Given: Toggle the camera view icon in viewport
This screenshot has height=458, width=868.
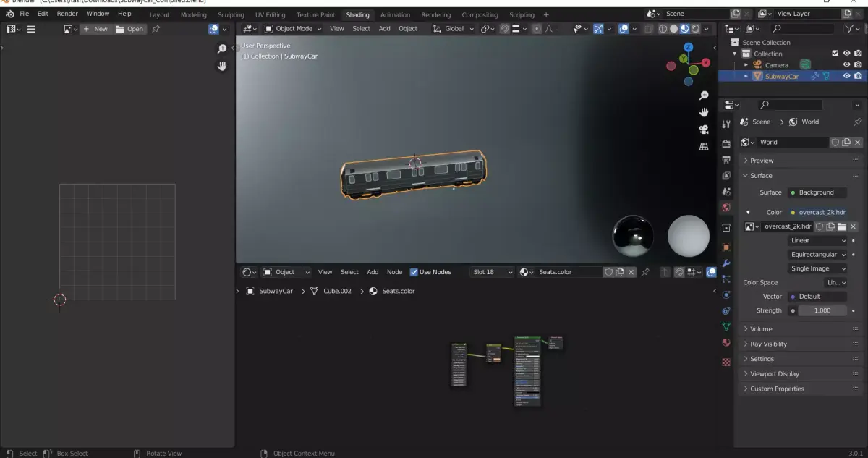Looking at the screenshot, I should pyautogui.click(x=704, y=130).
